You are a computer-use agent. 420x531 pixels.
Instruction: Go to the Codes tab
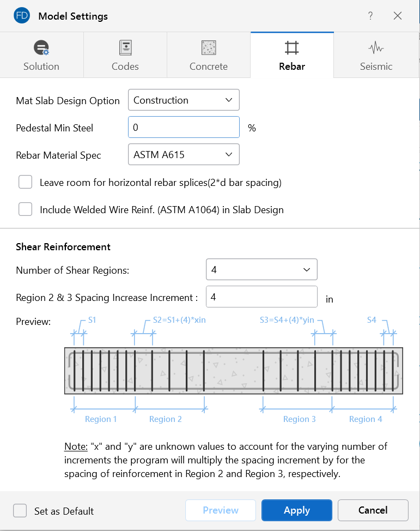125,55
